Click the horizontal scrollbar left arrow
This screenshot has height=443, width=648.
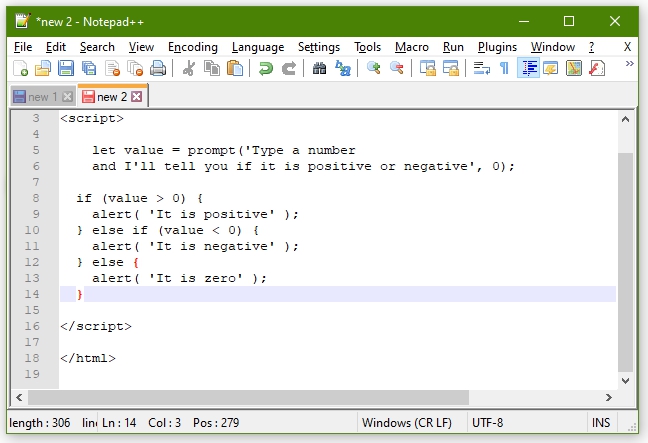(19, 398)
